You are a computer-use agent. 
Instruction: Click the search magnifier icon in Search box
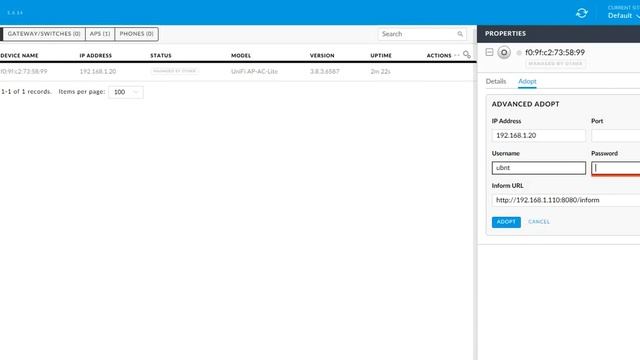pyautogui.click(x=460, y=34)
